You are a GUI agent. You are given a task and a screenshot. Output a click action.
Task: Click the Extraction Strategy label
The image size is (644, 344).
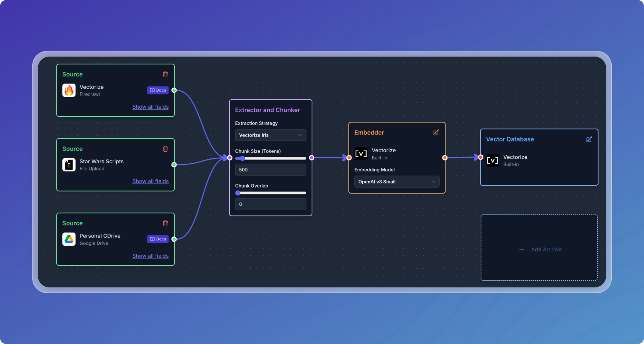[256, 123]
